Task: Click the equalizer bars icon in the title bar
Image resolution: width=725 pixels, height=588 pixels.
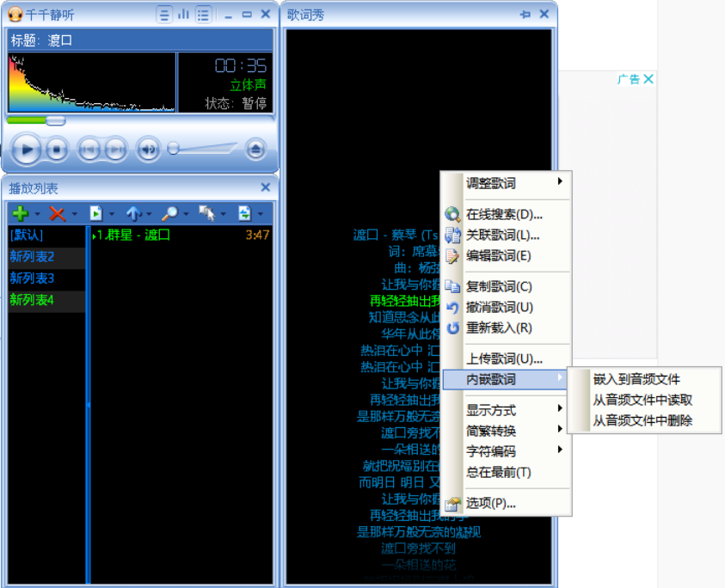Action: coord(183,14)
